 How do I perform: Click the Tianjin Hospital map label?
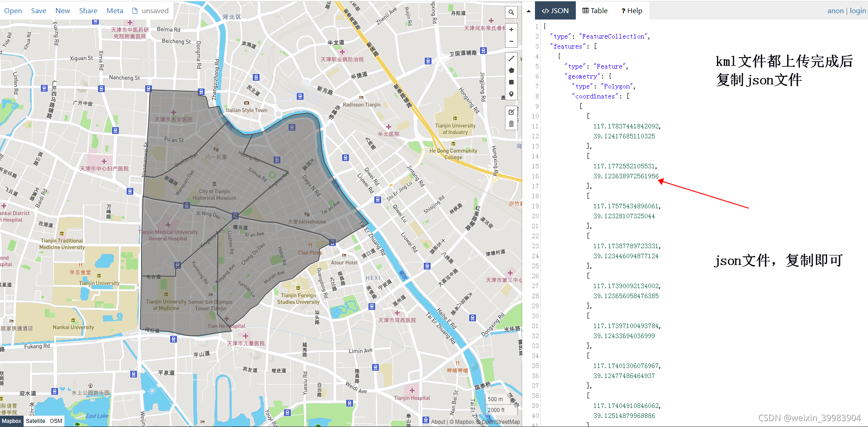tap(412, 398)
